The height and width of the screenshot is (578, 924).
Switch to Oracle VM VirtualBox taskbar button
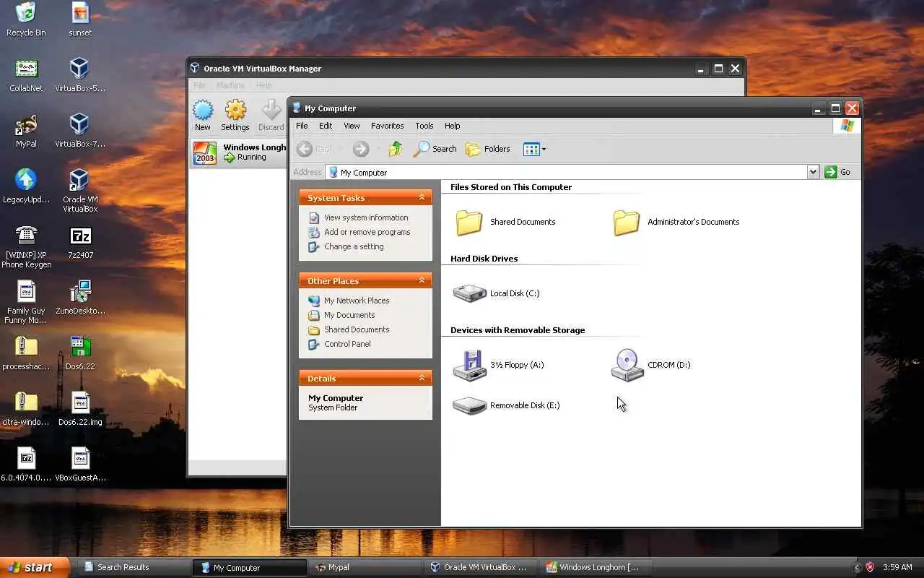click(481, 567)
